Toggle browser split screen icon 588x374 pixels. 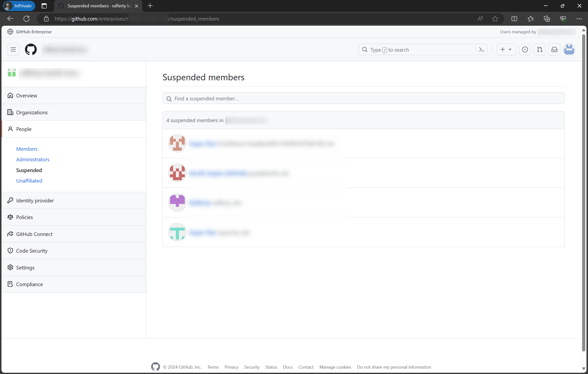click(514, 19)
